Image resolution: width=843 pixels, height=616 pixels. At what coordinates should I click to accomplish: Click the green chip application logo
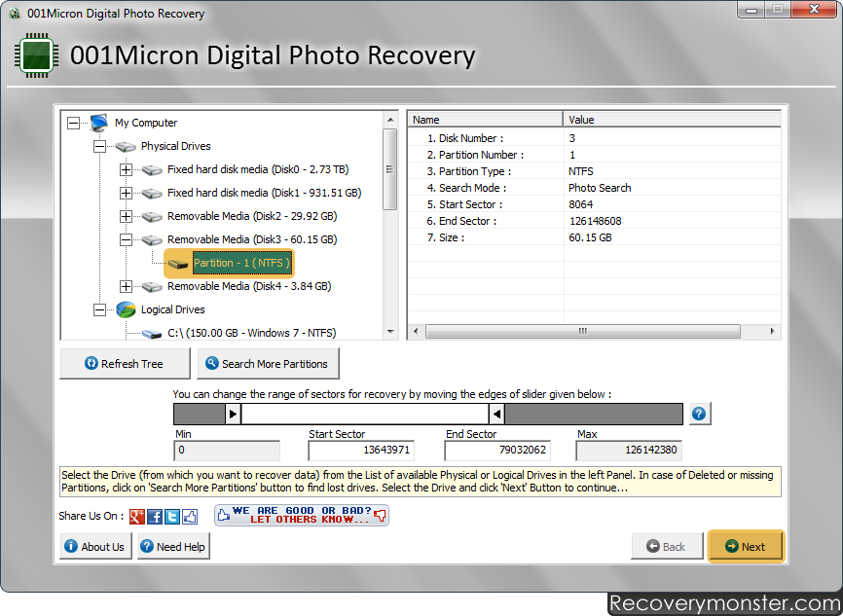(36, 54)
